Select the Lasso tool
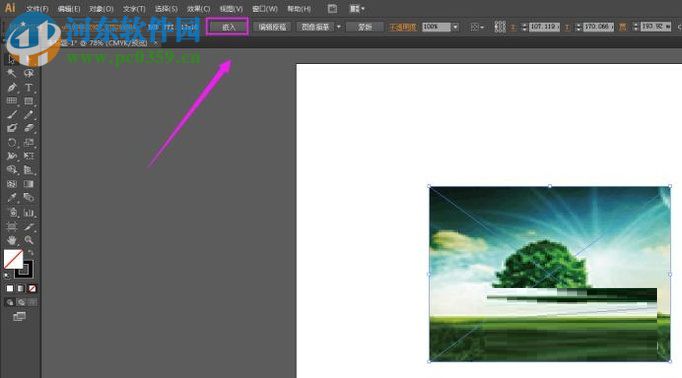Viewport: 682px width, 378px height. point(29,73)
